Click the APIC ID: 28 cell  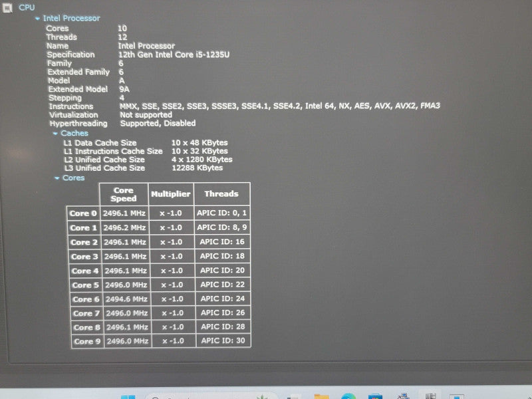[223, 327]
